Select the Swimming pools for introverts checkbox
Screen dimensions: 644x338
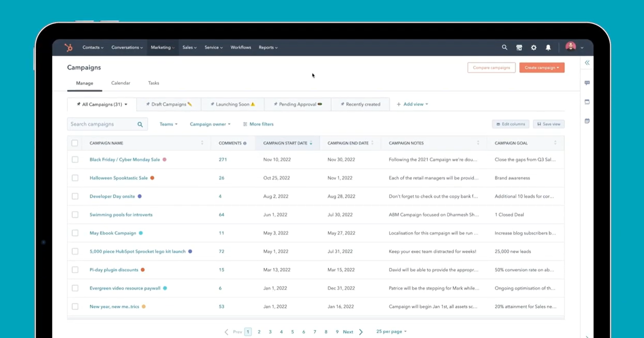tap(75, 215)
